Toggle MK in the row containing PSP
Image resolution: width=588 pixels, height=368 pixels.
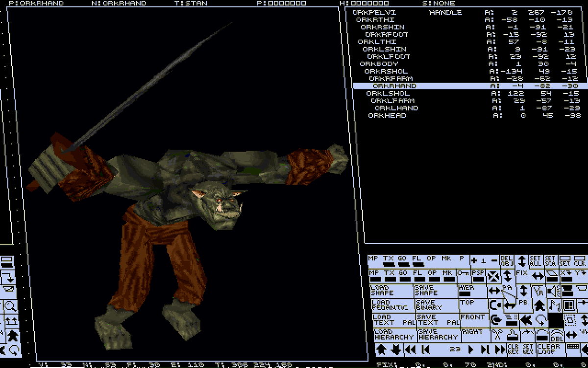point(449,276)
